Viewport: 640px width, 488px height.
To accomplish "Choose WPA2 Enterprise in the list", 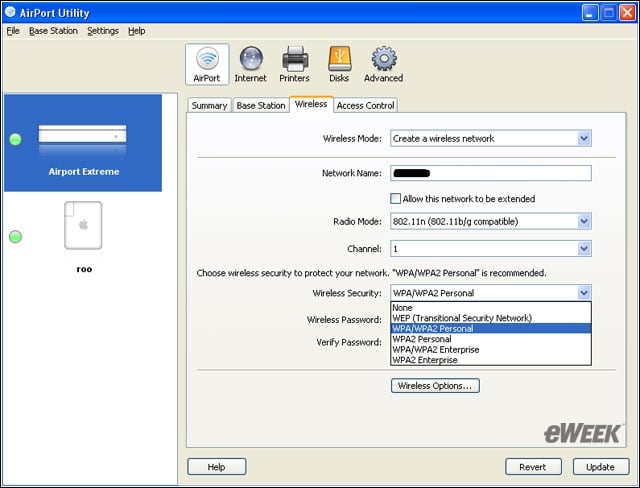I will (491, 360).
